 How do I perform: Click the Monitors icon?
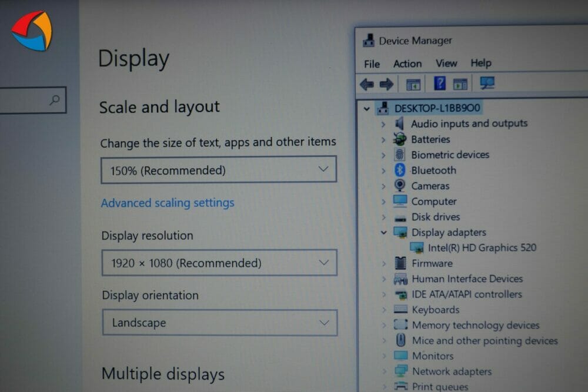400,356
